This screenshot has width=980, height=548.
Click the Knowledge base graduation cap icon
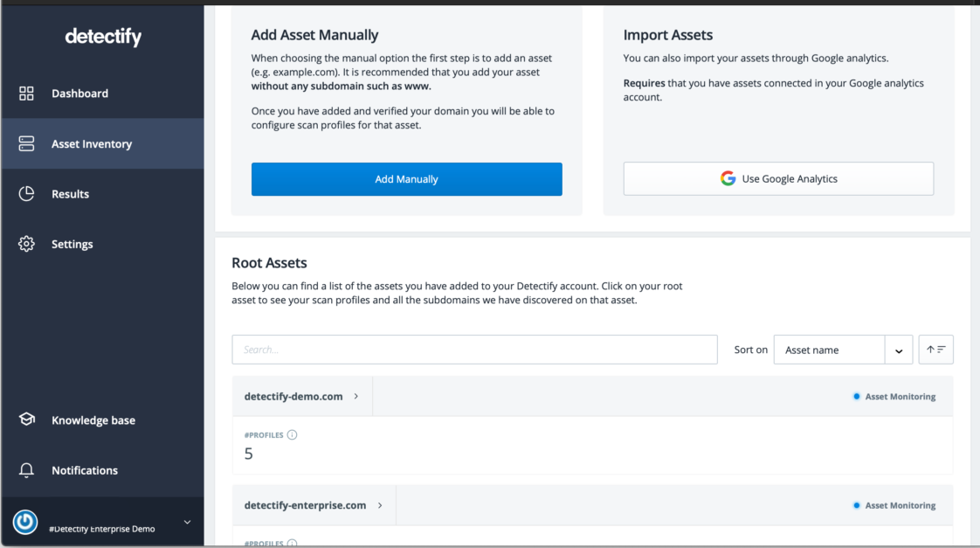26,420
